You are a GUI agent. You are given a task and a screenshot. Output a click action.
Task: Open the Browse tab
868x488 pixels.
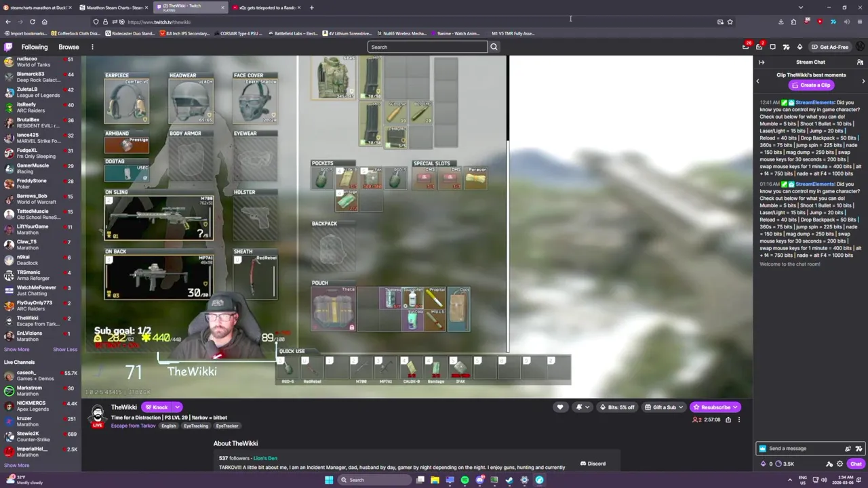[x=68, y=47]
